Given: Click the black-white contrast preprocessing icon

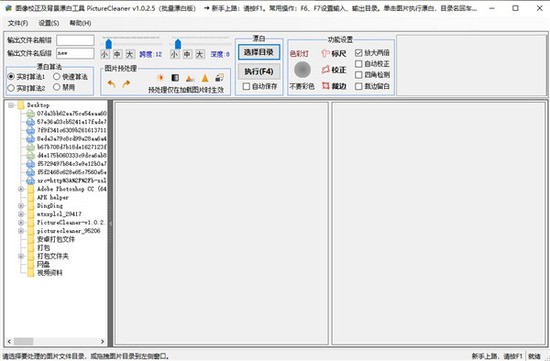Looking at the screenshot, I should [x=175, y=78].
